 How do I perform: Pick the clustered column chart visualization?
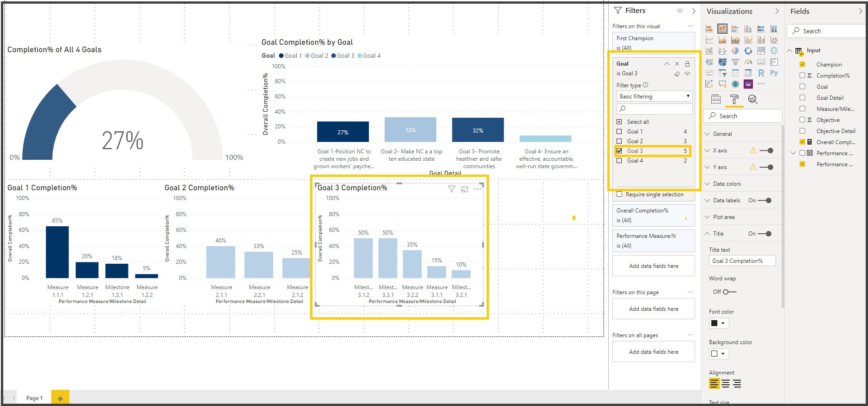pos(748,29)
